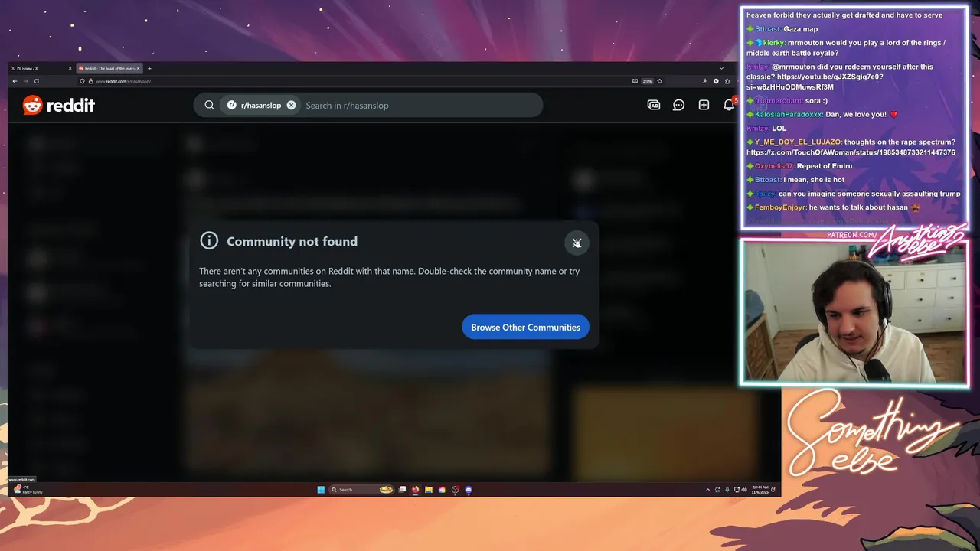Open the list all tabs chevron
This screenshot has width=980, height=551.
coord(721,68)
